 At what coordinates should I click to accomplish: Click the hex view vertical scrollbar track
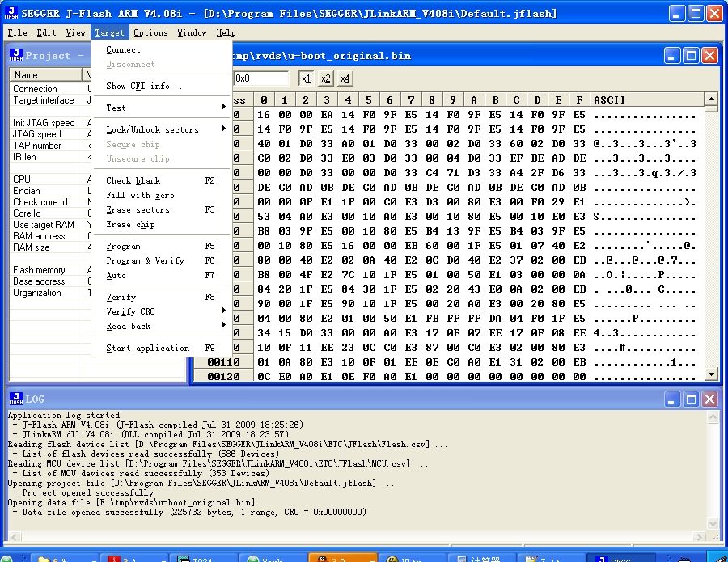(711, 243)
